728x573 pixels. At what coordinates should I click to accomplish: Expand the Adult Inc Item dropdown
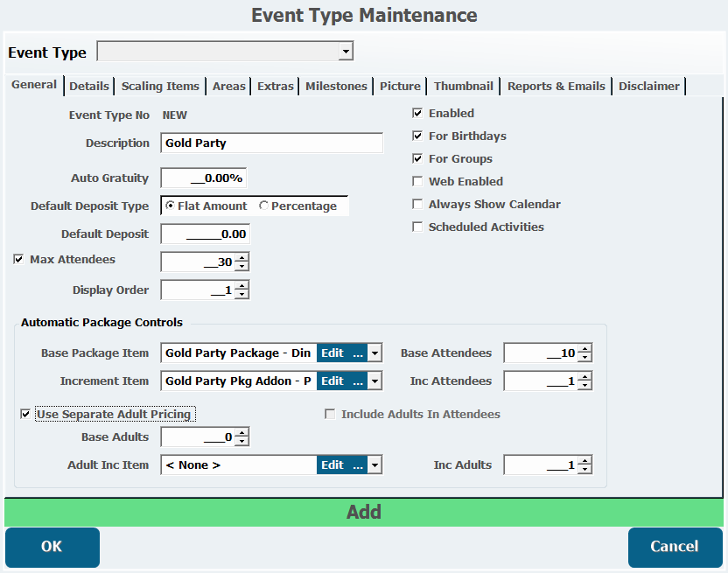click(374, 465)
